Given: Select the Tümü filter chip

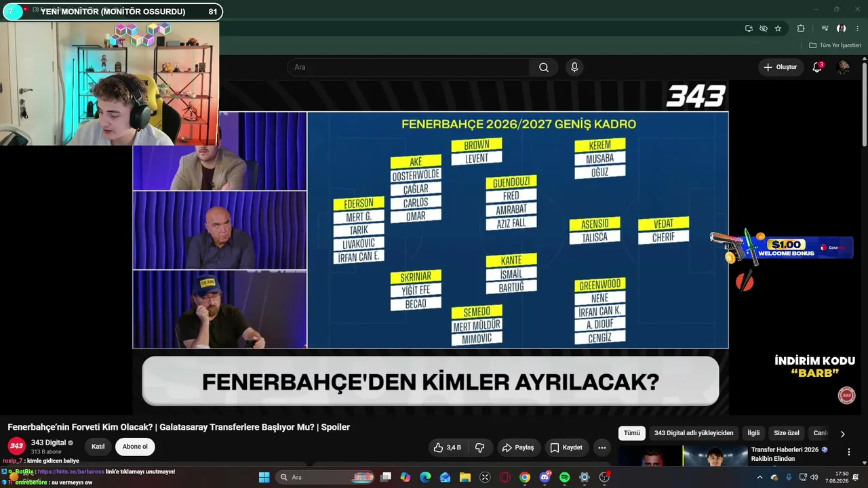Looking at the screenshot, I should coord(632,433).
